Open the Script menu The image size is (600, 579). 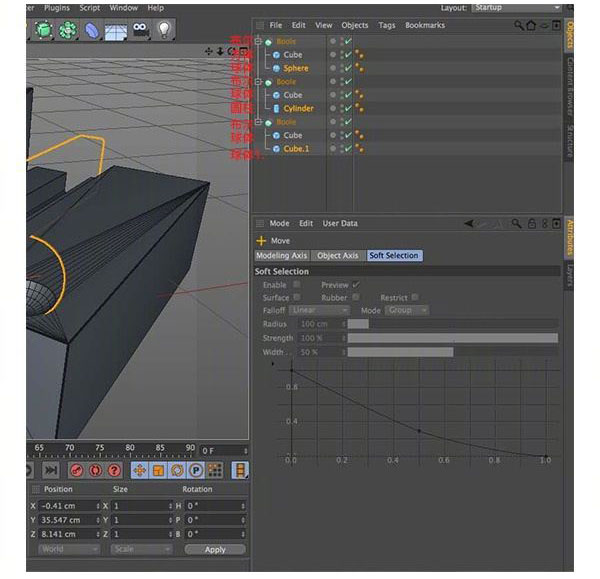coord(90,8)
